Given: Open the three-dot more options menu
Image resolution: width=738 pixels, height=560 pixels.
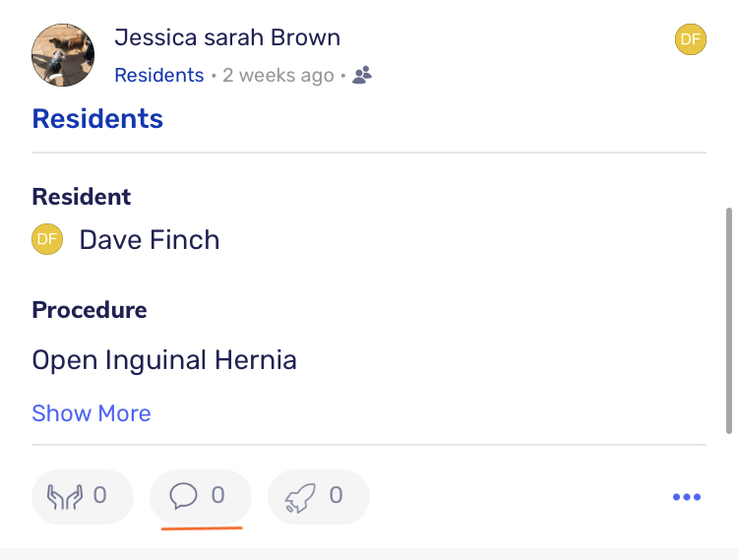Looking at the screenshot, I should (687, 497).
